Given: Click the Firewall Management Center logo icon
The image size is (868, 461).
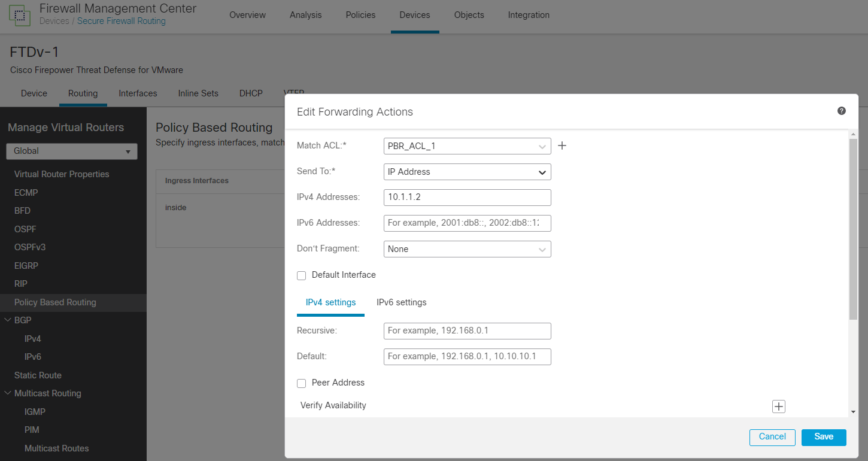Looking at the screenshot, I should pyautogui.click(x=20, y=14).
